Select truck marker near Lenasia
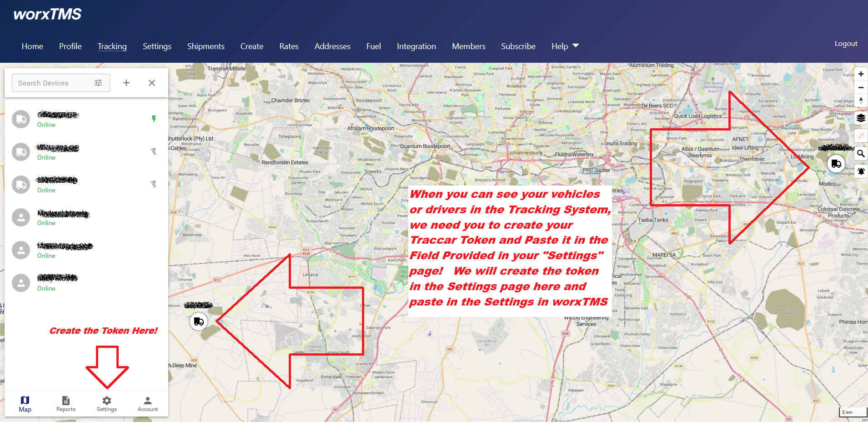 tap(199, 321)
